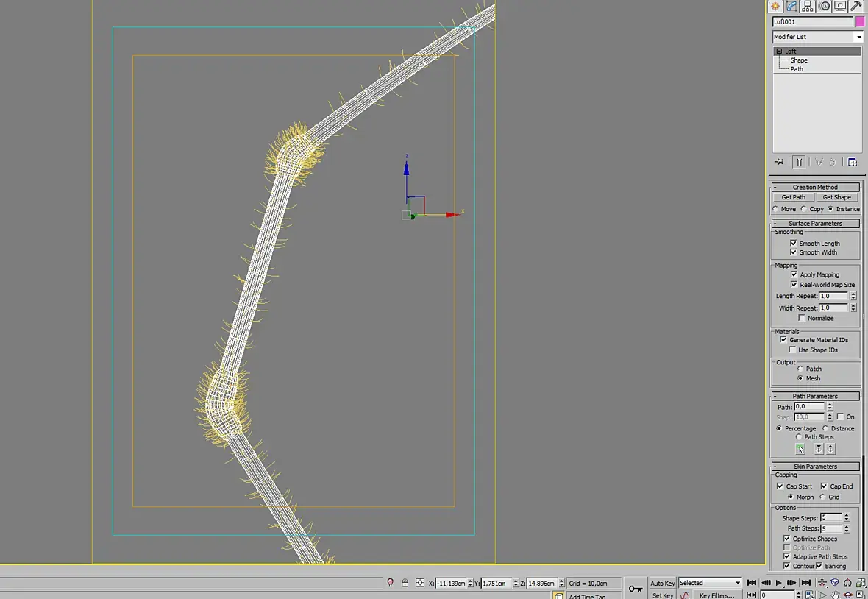868x599 pixels.
Task: Click the Get Path button
Action: [793, 197]
